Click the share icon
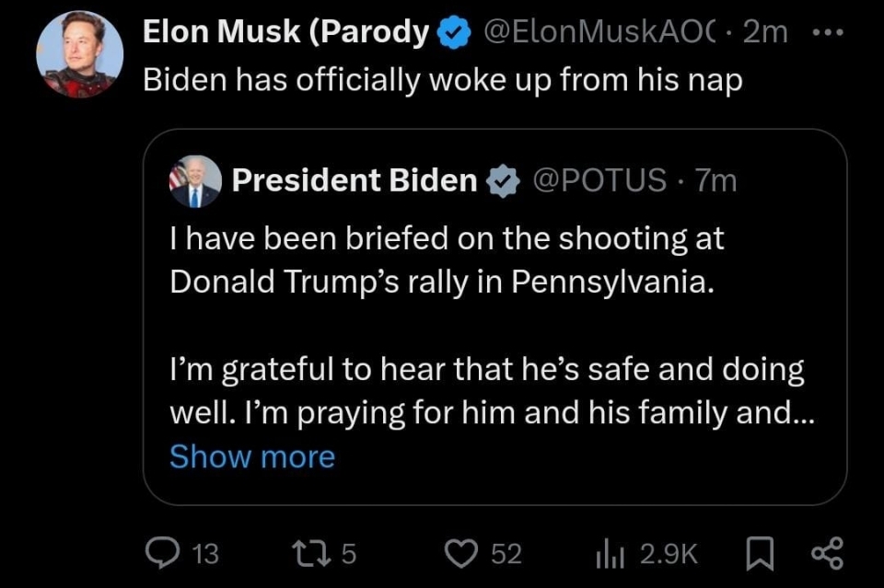Image resolution: width=884 pixels, height=588 pixels. [826, 553]
